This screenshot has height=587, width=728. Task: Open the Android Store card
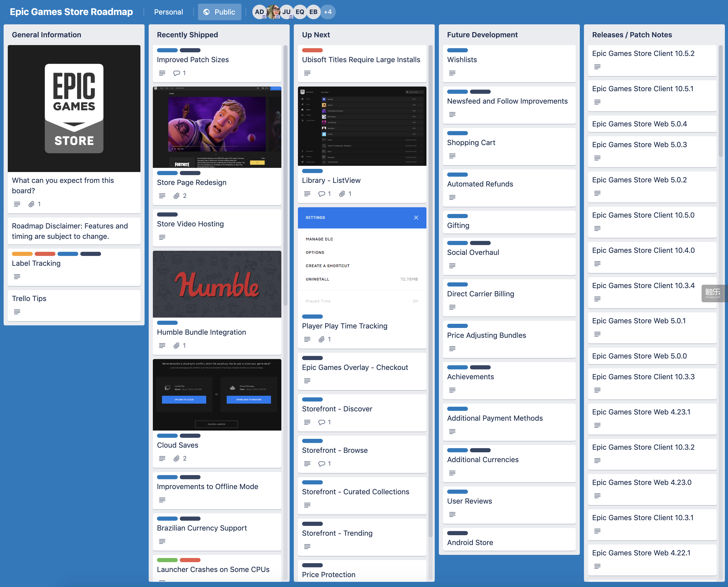(509, 539)
